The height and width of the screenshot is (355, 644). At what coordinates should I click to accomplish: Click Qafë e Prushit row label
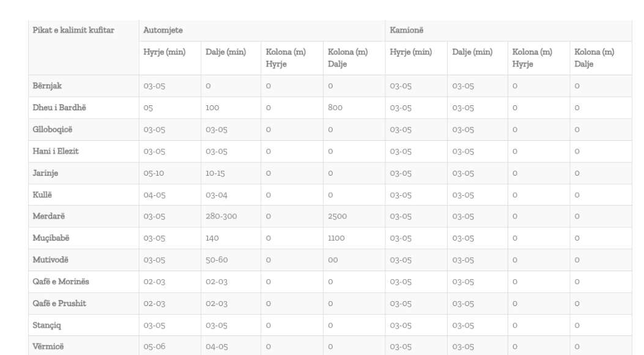tap(59, 303)
